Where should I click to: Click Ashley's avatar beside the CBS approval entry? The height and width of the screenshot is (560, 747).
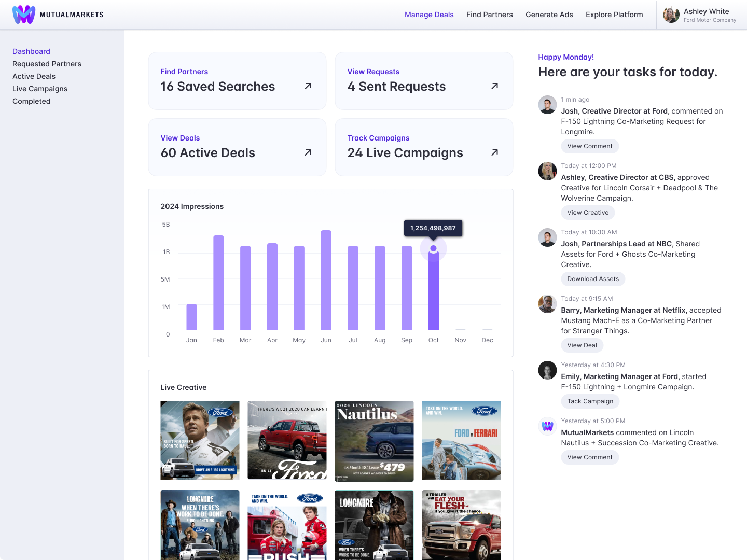point(547,171)
